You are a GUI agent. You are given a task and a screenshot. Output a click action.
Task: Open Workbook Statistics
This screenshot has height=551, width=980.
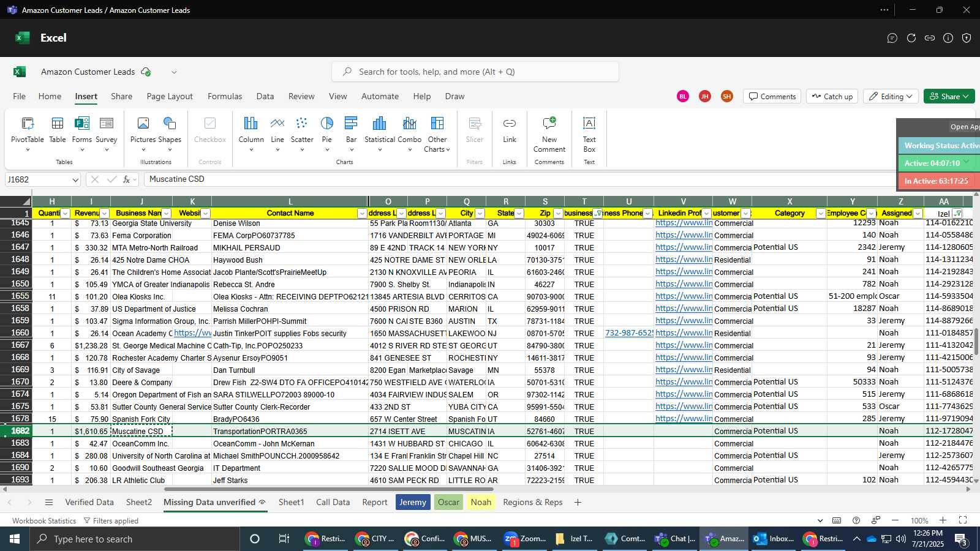tap(44, 520)
